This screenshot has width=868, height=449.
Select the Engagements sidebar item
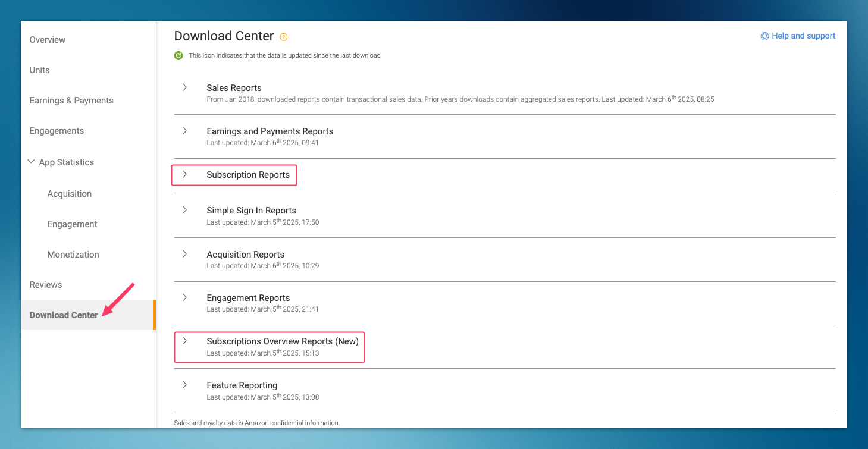point(57,130)
